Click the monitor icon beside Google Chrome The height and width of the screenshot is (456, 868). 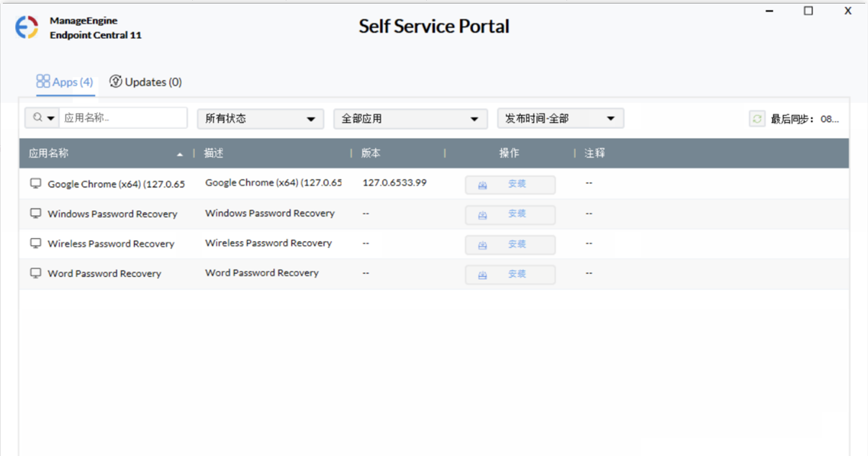(35, 184)
